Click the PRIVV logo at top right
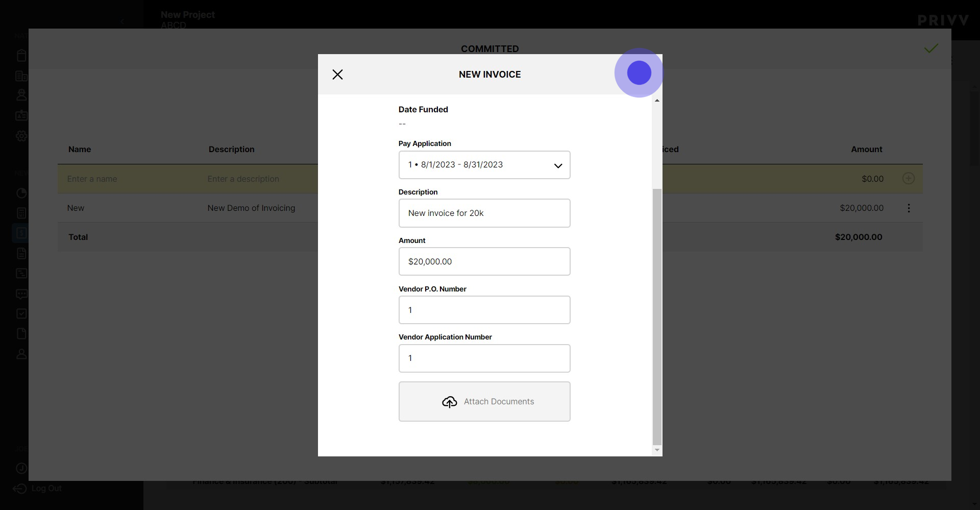This screenshot has width=980, height=510. (x=943, y=20)
